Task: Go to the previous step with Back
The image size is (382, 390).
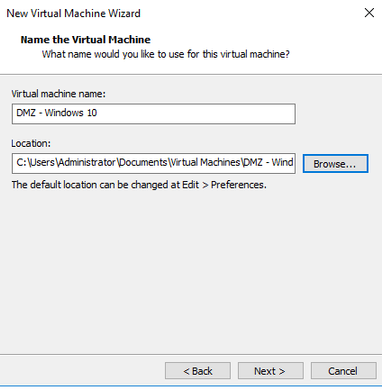Action: pyautogui.click(x=198, y=371)
